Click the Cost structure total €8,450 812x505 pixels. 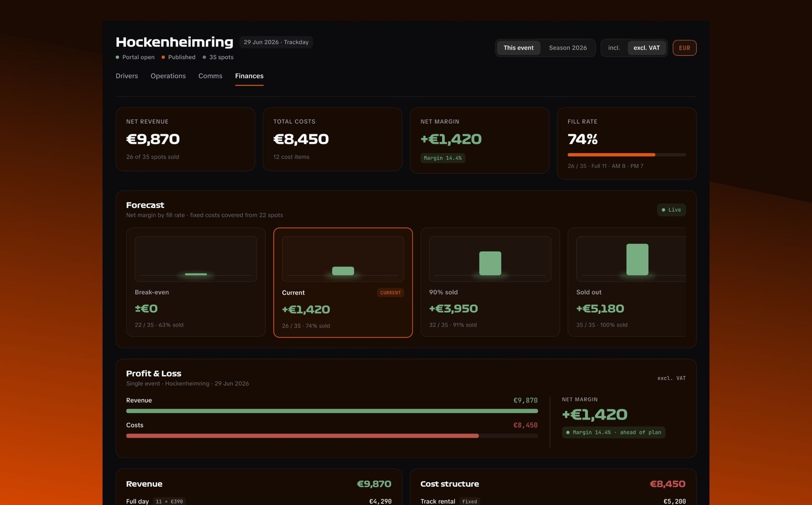coord(668,484)
